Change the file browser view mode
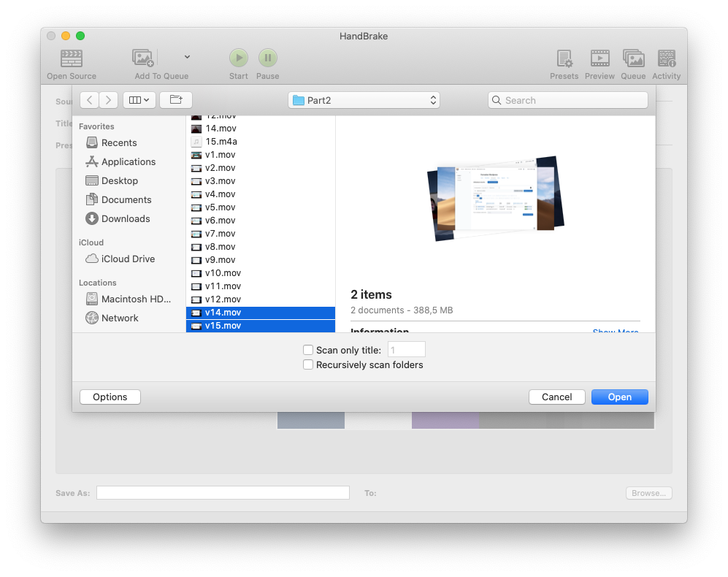This screenshot has height=577, width=728. [139, 100]
